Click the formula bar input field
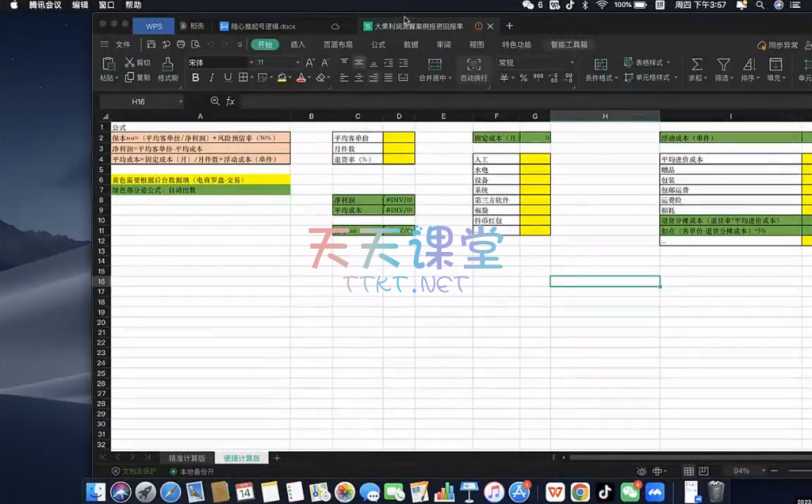Image resolution: width=812 pixels, height=504 pixels. point(476,101)
